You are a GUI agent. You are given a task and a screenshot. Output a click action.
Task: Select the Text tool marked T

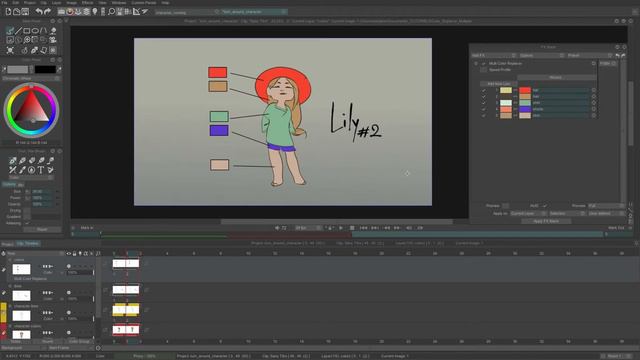pyautogui.click(x=41, y=170)
